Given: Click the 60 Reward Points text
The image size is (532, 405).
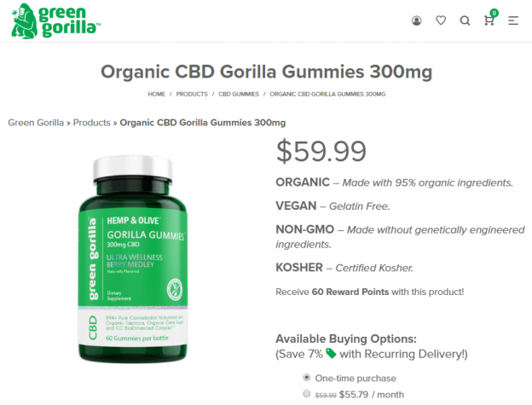Looking at the screenshot, I should 350,292.
